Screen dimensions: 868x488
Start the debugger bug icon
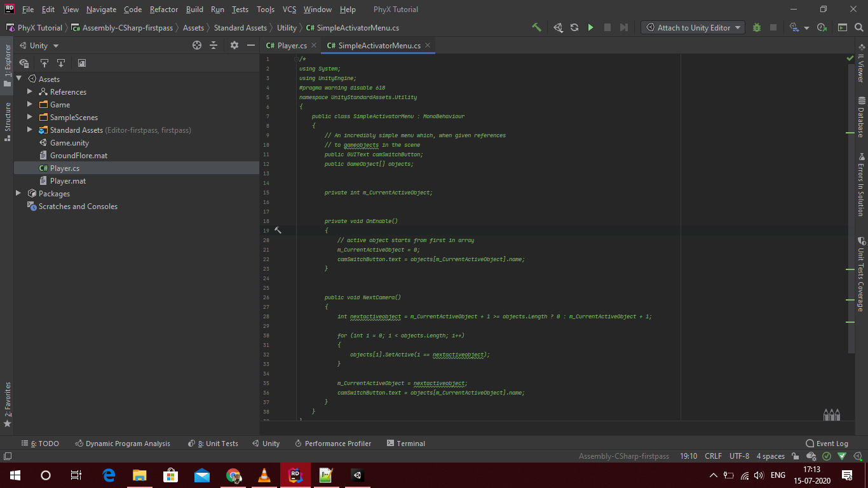coord(757,27)
